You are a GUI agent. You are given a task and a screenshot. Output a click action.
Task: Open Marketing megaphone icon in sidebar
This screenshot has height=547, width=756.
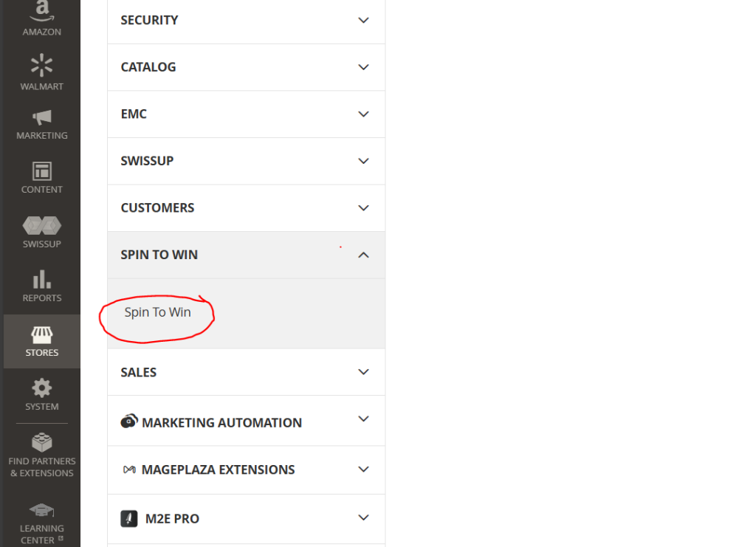pos(42,117)
